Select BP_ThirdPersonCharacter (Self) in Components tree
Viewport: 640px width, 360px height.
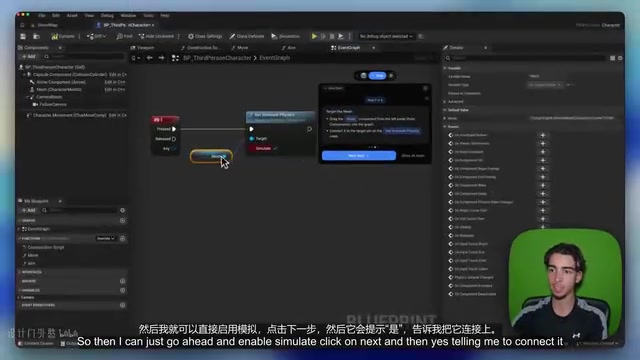pyautogui.click(x=55, y=67)
